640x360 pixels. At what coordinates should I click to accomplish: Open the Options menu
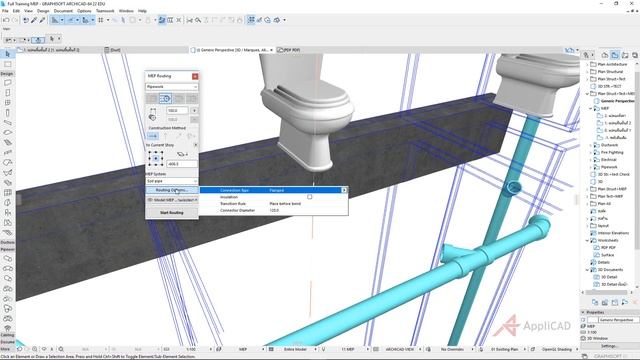[x=84, y=11]
